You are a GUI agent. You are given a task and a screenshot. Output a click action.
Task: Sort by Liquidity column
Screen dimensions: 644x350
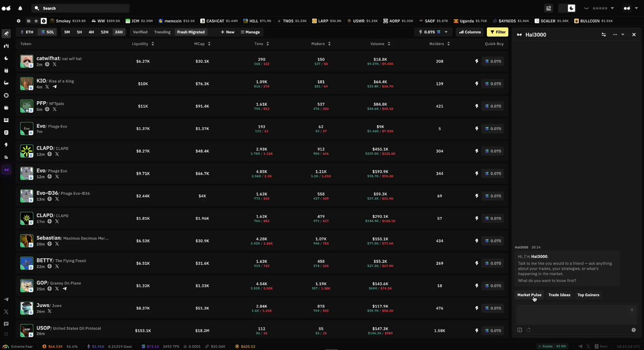coord(143,44)
